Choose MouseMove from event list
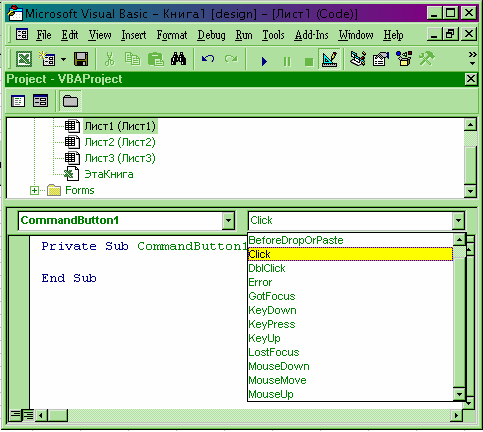 [x=351, y=380]
